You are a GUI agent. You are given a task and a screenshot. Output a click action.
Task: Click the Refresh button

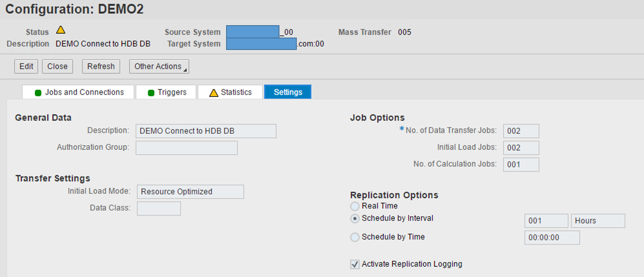[101, 66]
